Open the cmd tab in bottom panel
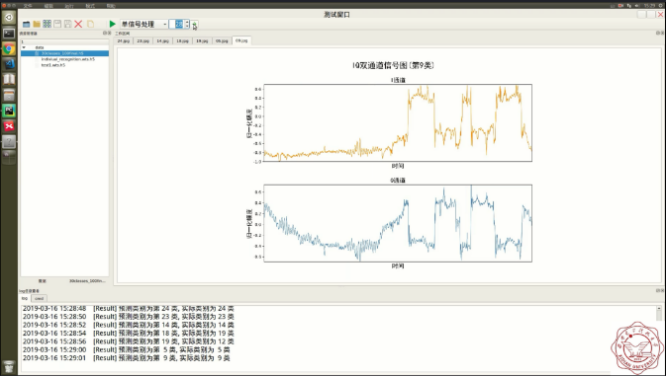666x376 pixels. pyautogui.click(x=39, y=298)
